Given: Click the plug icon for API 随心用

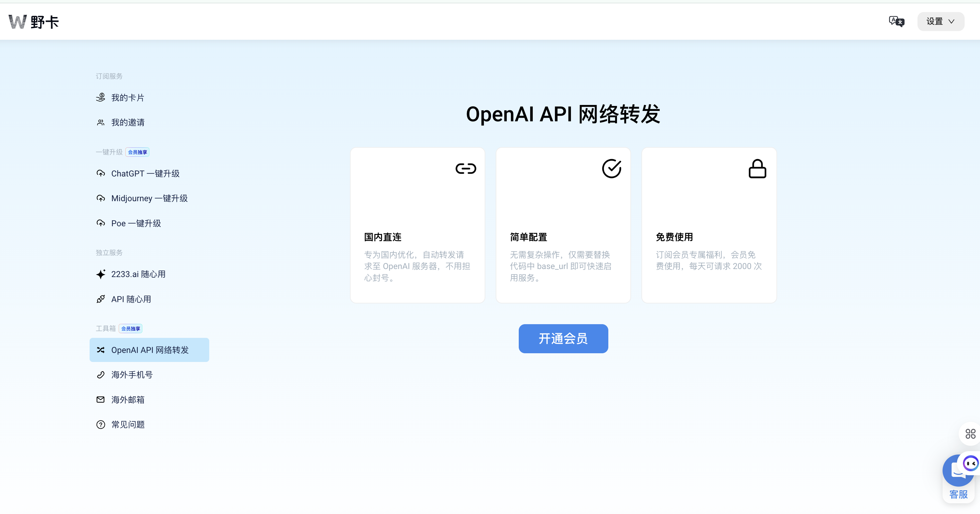Looking at the screenshot, I should [x=101, y=299].
